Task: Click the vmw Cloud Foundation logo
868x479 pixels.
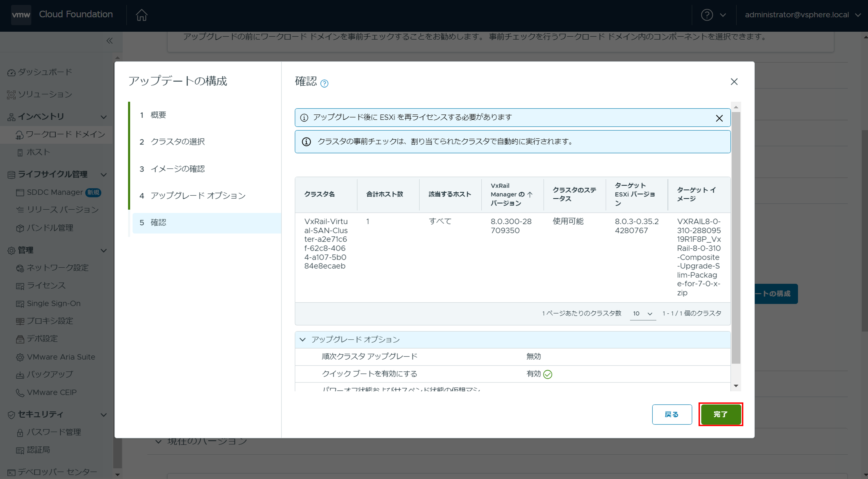Action: [62, 14]
